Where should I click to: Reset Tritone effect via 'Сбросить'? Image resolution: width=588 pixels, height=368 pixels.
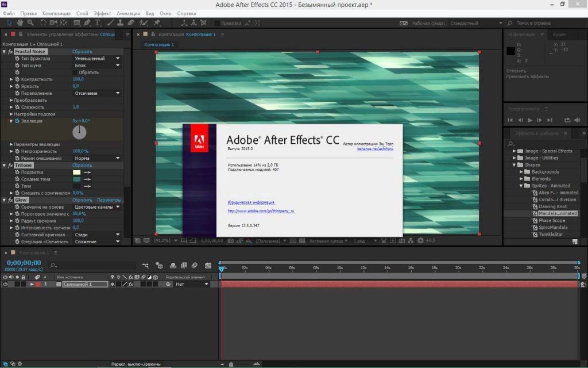pyautogui.click(x=82, y=166)
